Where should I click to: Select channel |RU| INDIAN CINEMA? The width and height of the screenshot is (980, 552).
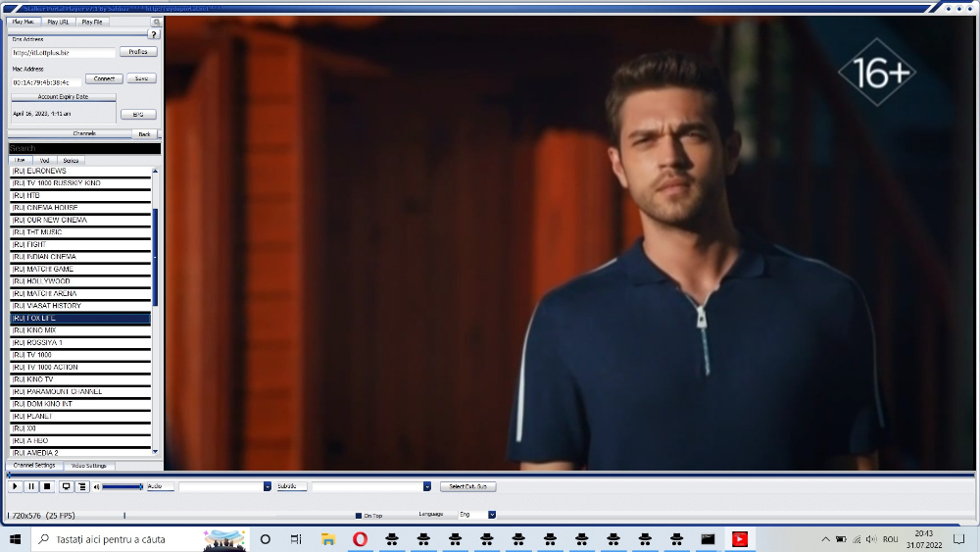80,257
